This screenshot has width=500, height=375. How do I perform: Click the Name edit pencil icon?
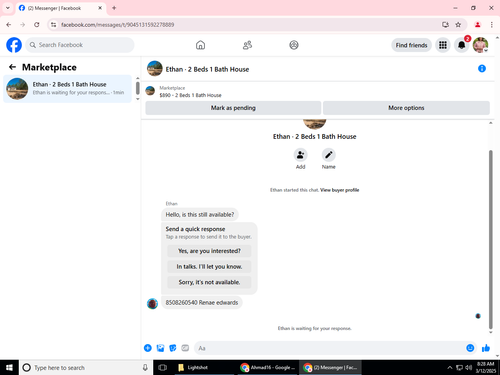click(328, 155)
